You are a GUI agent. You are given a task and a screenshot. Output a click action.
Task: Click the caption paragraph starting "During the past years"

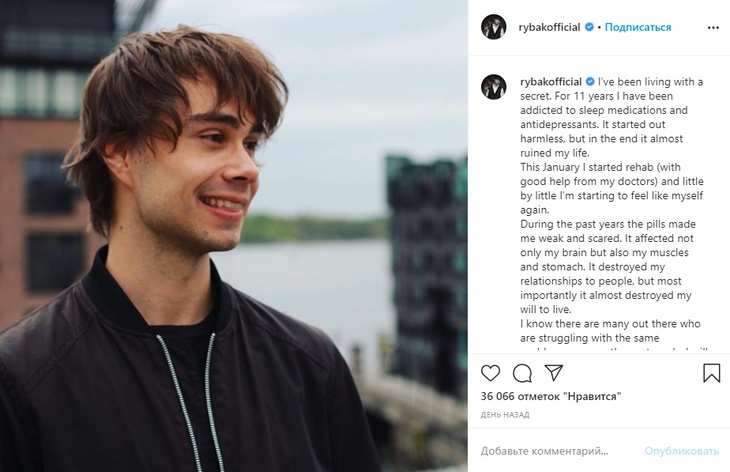[x=600, y=266]
